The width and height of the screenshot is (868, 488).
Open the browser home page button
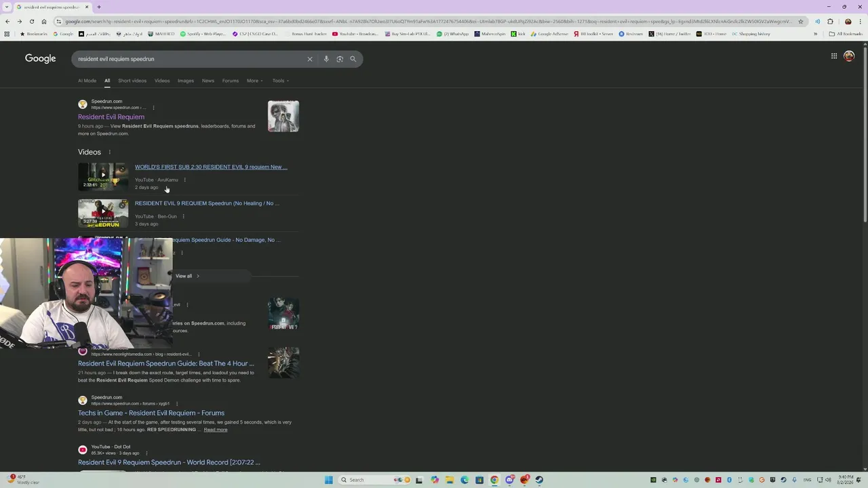[x=44, y=22]
